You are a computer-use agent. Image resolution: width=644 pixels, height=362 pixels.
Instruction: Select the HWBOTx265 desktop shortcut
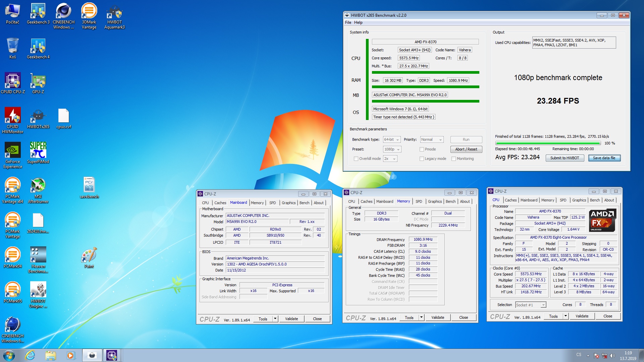click(x=38, y=118)
